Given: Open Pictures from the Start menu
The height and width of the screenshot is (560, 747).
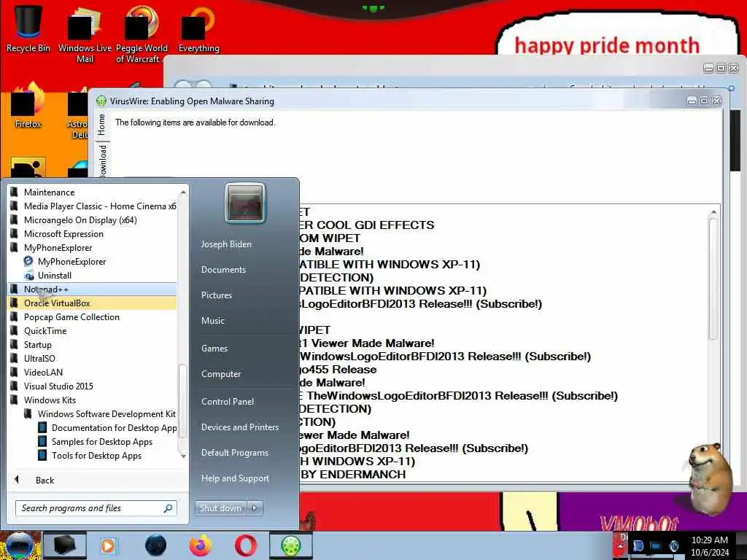Looking at the screenshot, I should click(x=216, y=295).
